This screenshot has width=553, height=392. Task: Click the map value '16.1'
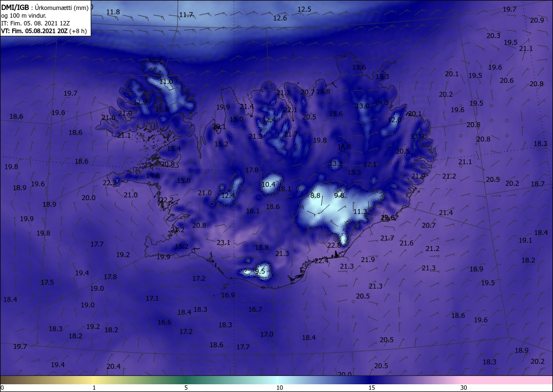(x=253, y=211)
